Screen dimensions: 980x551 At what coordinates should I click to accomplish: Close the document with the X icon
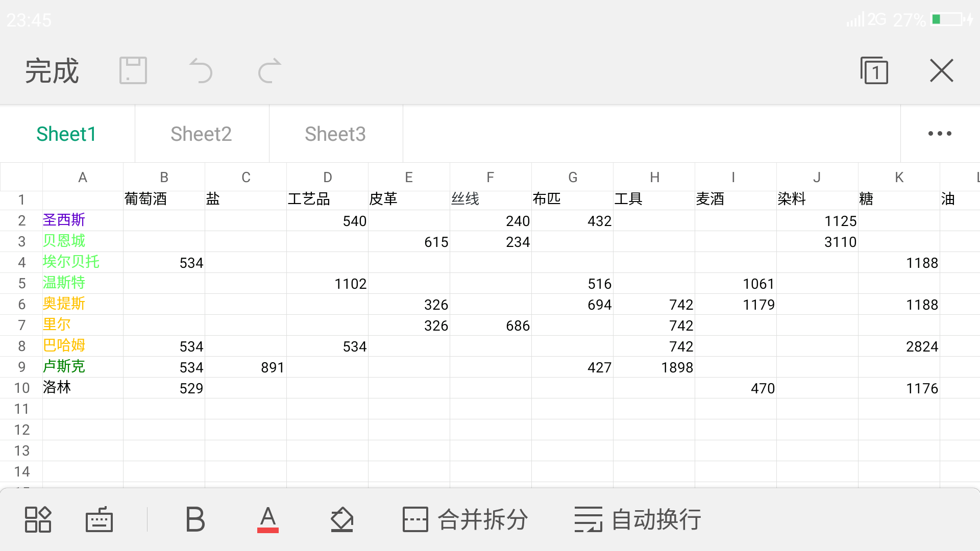click(942, 70)
